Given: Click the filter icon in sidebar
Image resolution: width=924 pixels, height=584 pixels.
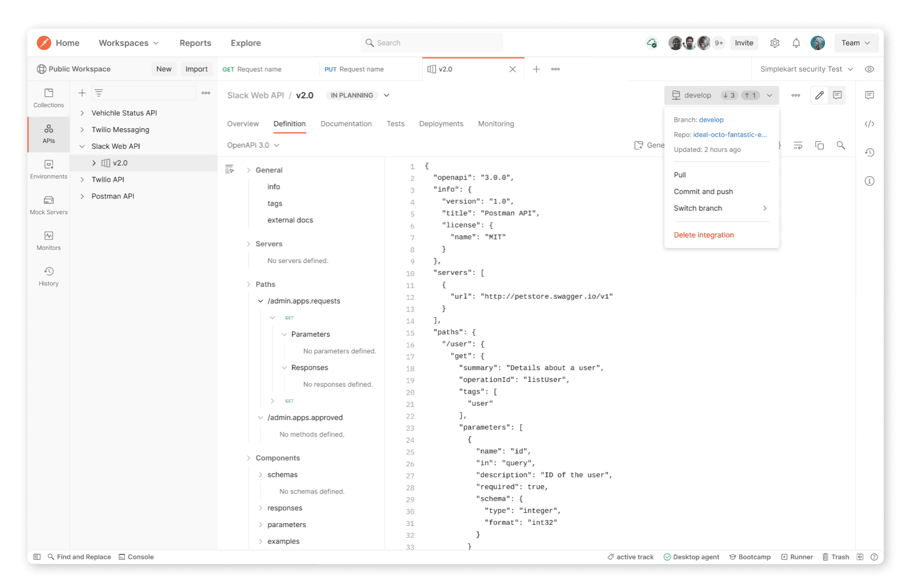Looking at the screenshot, I should coord(99,93).
